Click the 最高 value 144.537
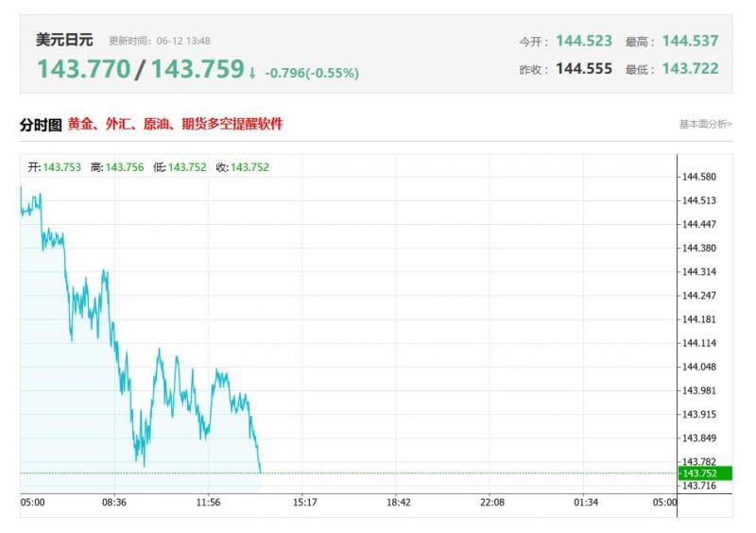Screen dimensions: 756x533 pos(690,41)
